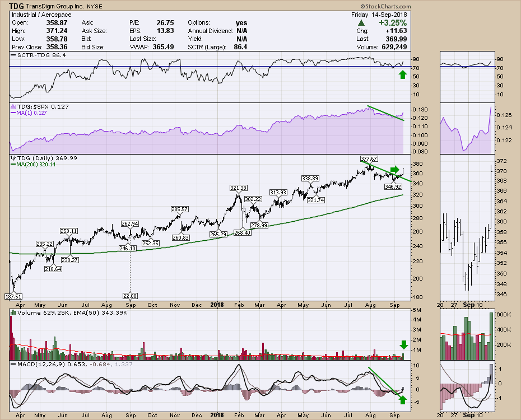
Task: Click the 278.99 price label
Action: click(259, 226)
